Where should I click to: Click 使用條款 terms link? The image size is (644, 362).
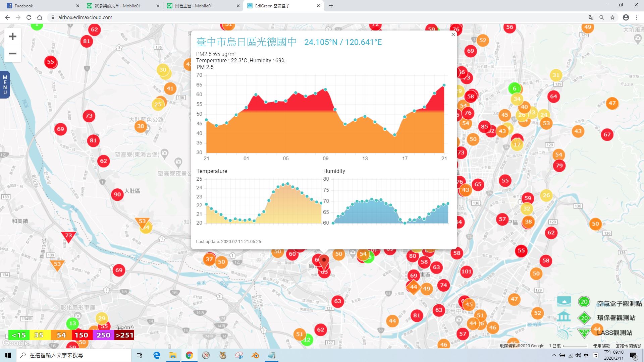click(601, 346)
